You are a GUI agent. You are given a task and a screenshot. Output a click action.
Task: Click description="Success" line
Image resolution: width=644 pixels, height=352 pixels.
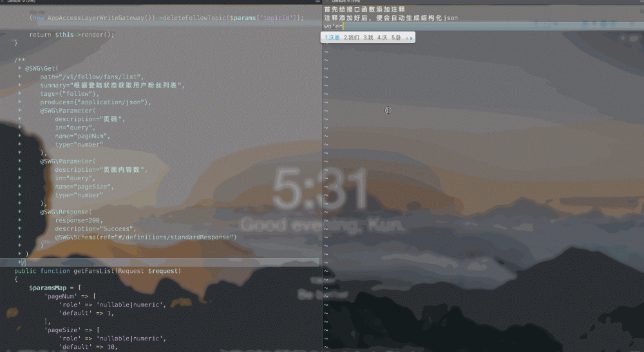(x=95, y=228)
